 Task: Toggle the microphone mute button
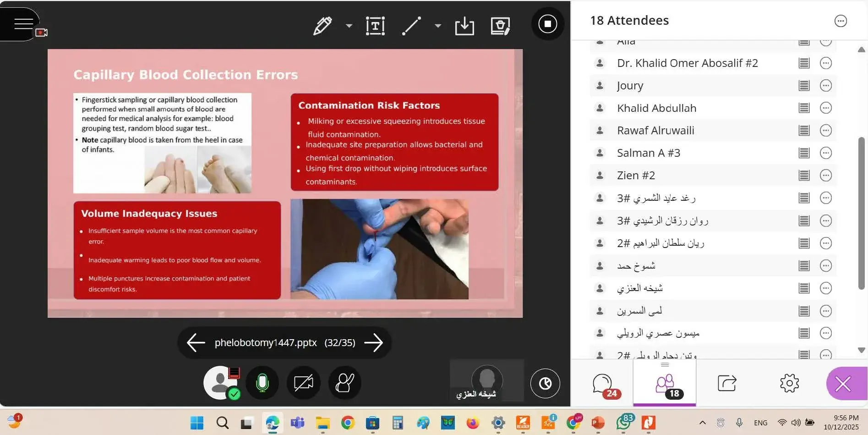pos(262,383)
